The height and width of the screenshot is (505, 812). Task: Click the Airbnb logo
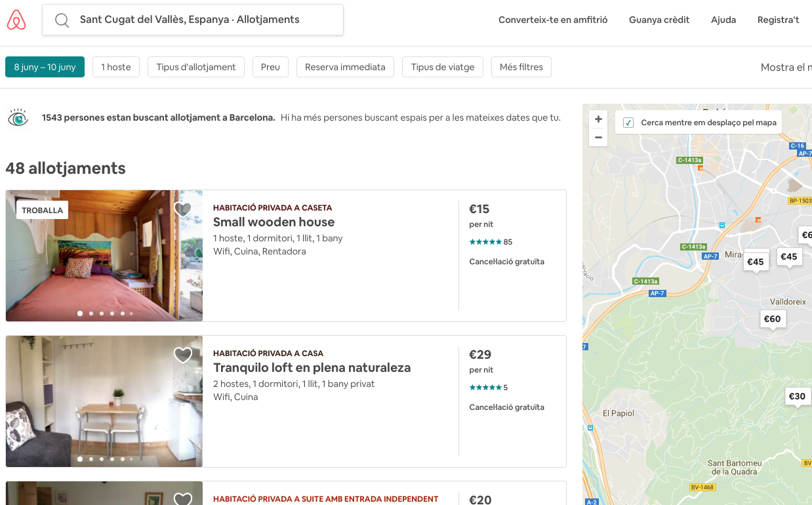[16, 20]
